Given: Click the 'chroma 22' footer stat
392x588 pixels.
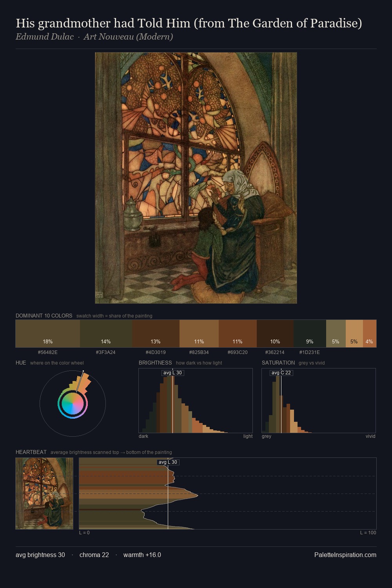Looking at the screenshot, I should [94, 555].
